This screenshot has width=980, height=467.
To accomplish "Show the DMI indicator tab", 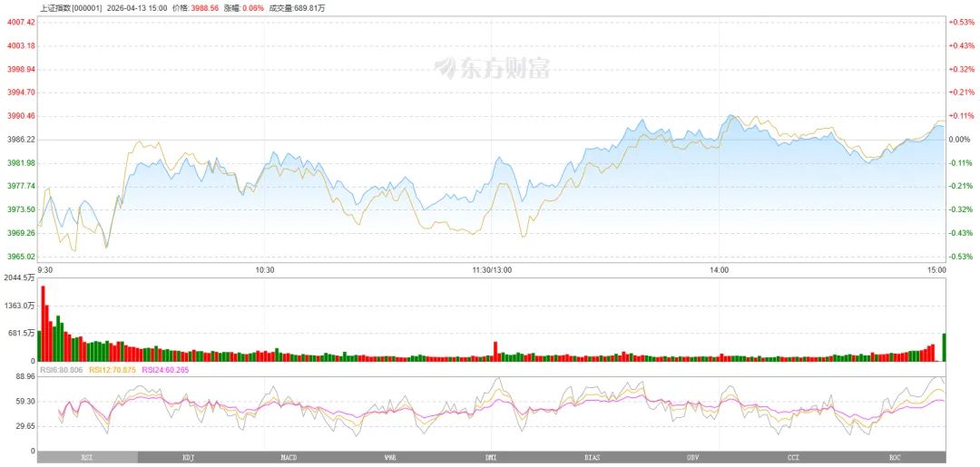I will 491,458.
